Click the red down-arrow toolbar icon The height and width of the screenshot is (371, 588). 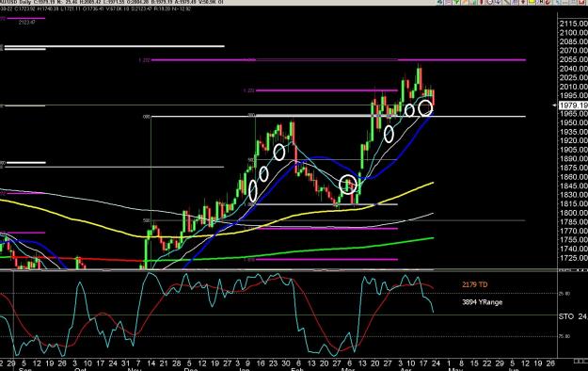coord(523,2)
